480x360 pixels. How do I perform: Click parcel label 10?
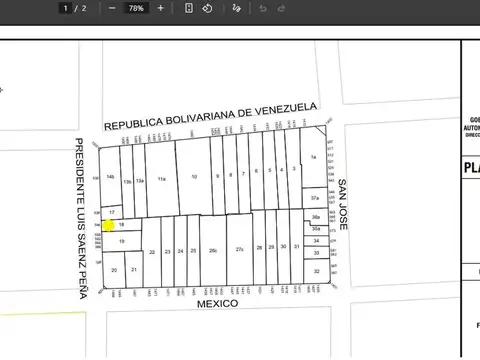click(x=194, y=177)
